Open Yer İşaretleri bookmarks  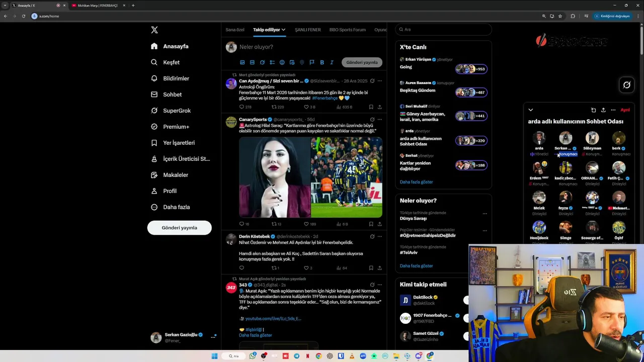pyautogui.click(x=173, y=143)
